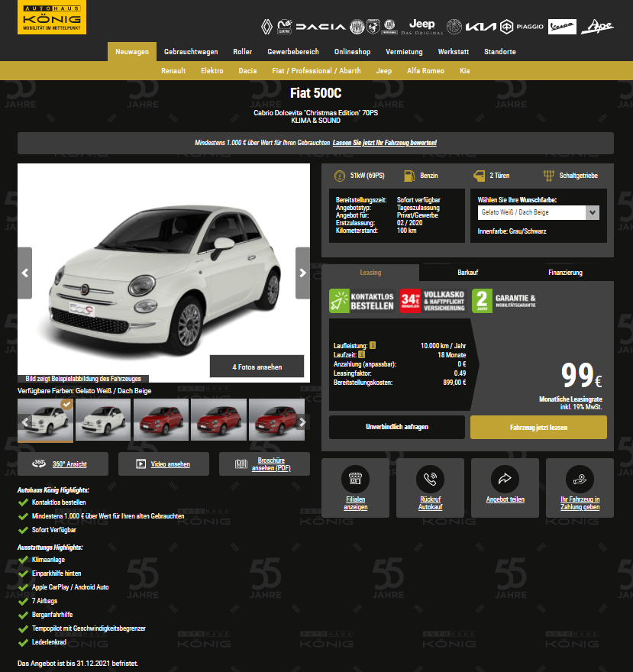Select the last red car thumbnail
This screenshot has width=633, height=672.
click(277, 419)
